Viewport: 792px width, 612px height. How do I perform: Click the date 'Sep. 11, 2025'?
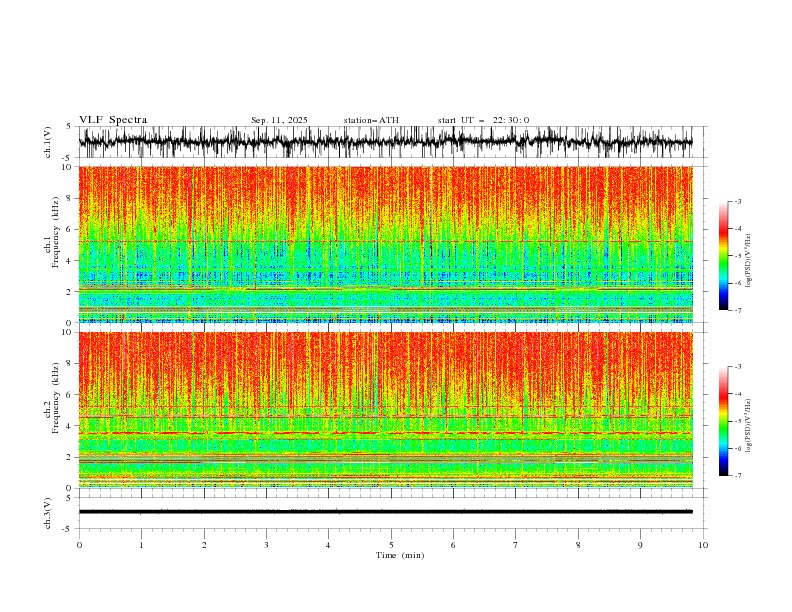click(x=279, y=120)
